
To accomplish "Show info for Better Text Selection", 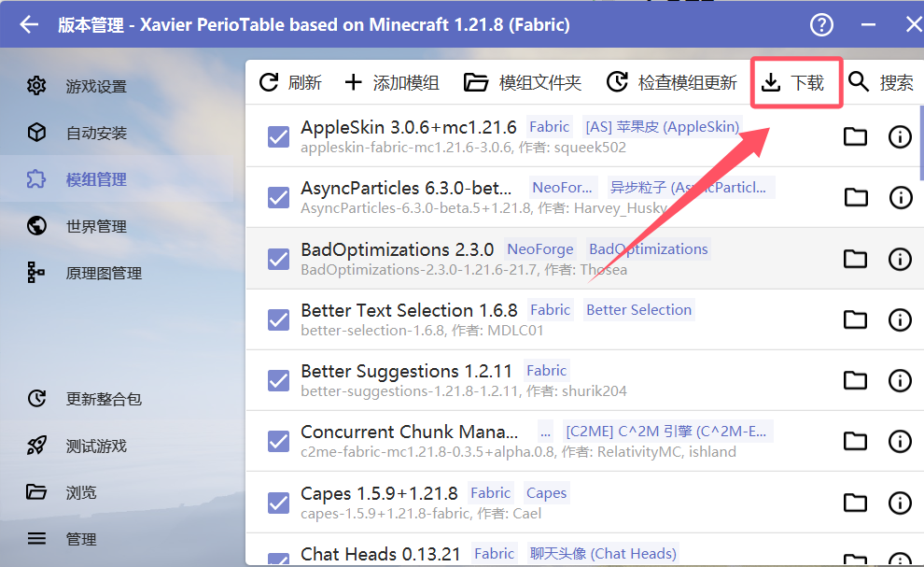I will pos(900,319).
